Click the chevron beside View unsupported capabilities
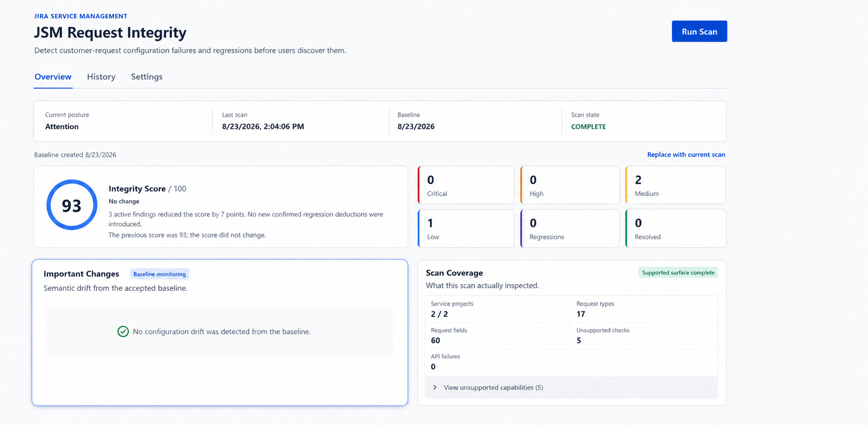 (435, 387)
